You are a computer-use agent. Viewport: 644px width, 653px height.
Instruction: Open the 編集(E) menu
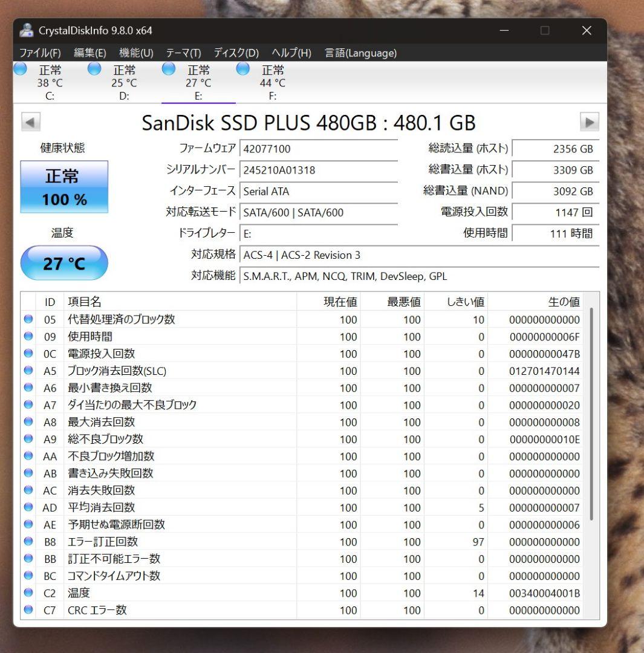point(90,53)
